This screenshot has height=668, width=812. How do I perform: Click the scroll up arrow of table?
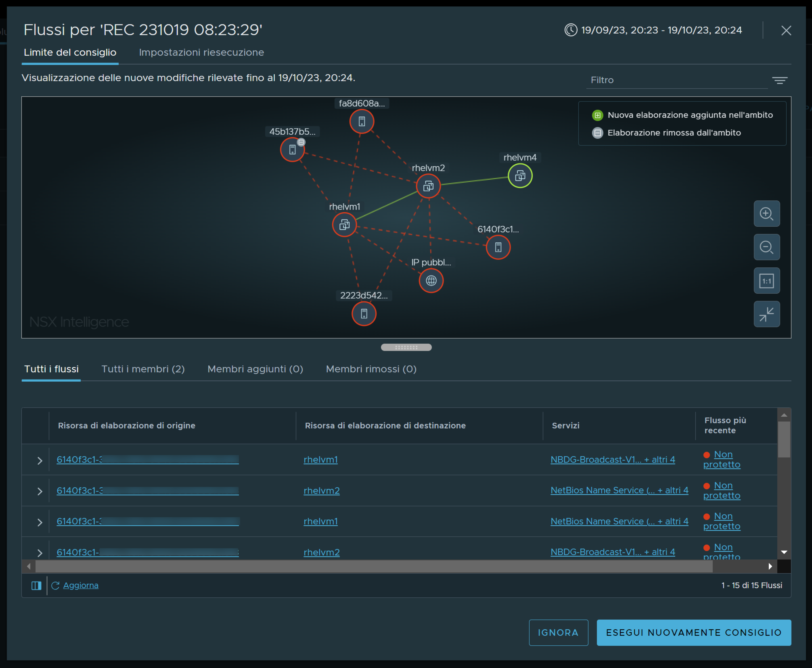click(x=784, y=415)
